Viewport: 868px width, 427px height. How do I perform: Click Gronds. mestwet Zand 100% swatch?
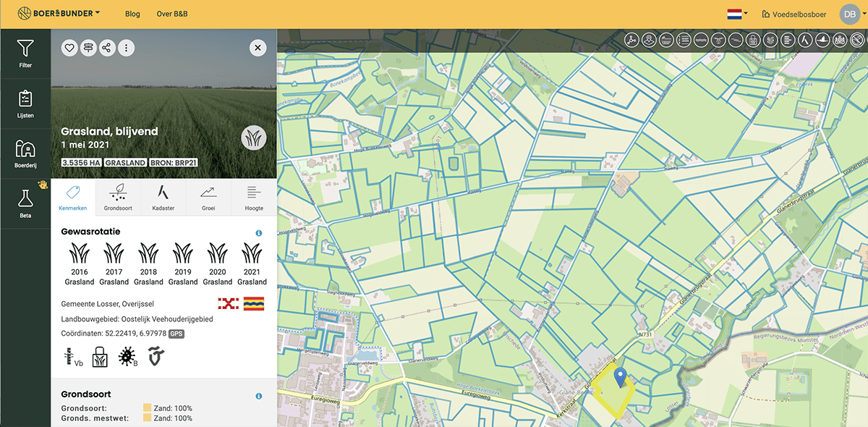[x=147, y=418]
